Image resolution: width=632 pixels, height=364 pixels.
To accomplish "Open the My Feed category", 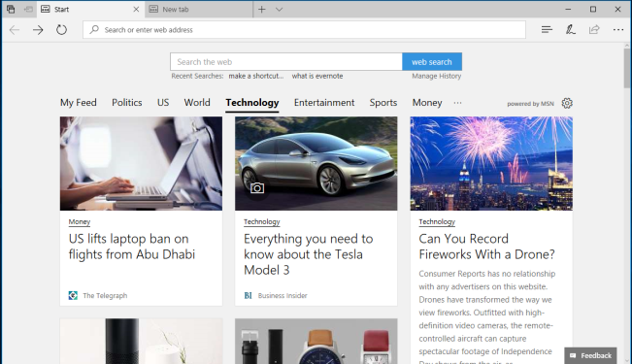I will 79,103.
